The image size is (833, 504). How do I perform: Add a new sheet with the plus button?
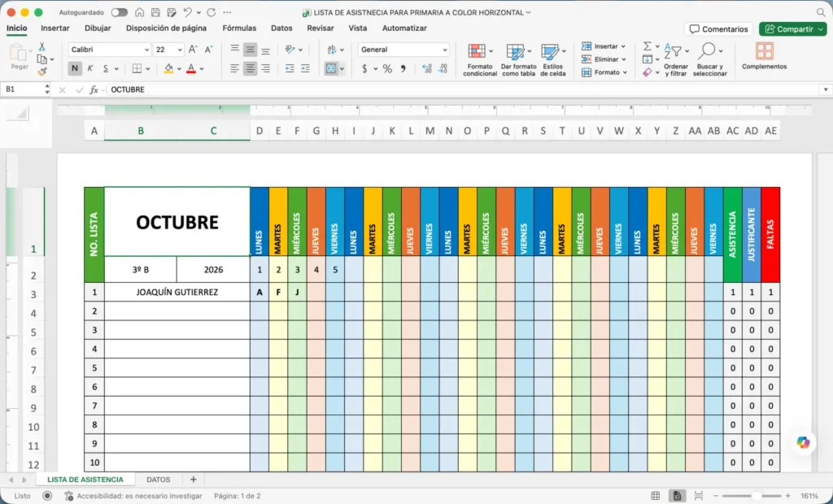[x=194, y=480]
